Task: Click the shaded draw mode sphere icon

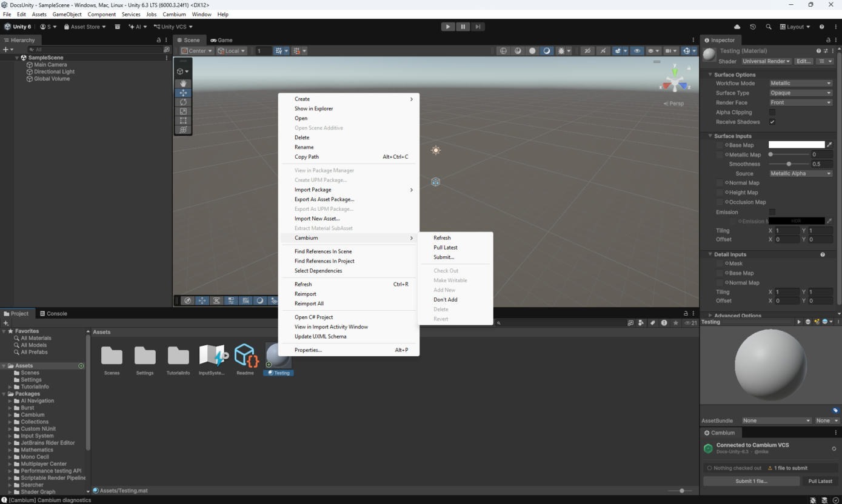Action: point(532,51)
